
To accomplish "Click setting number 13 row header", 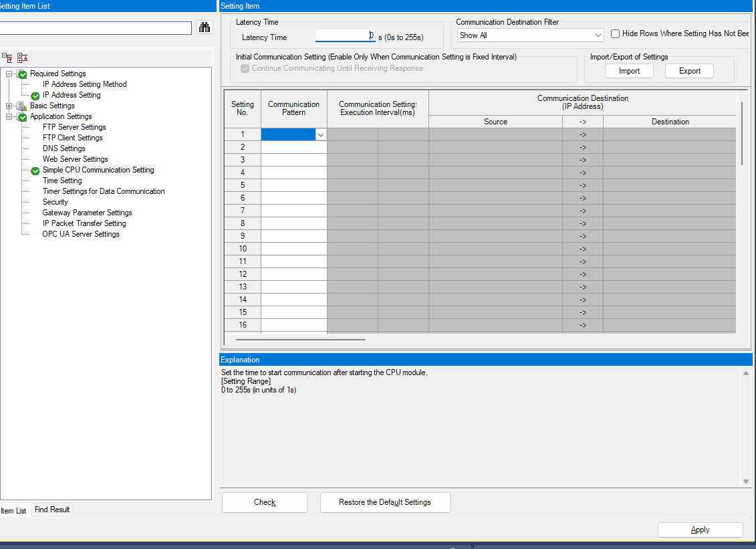I will tap(243, 287).
